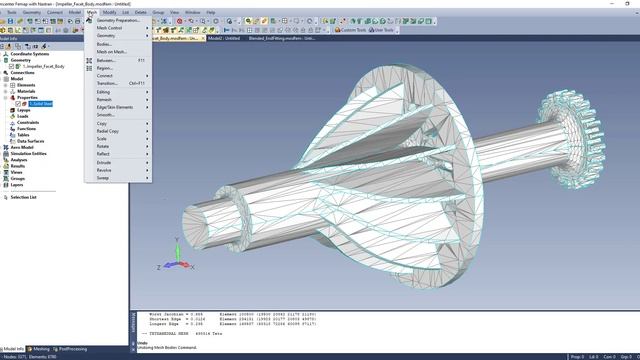Open the Sweep submenu

pos(118,178)
